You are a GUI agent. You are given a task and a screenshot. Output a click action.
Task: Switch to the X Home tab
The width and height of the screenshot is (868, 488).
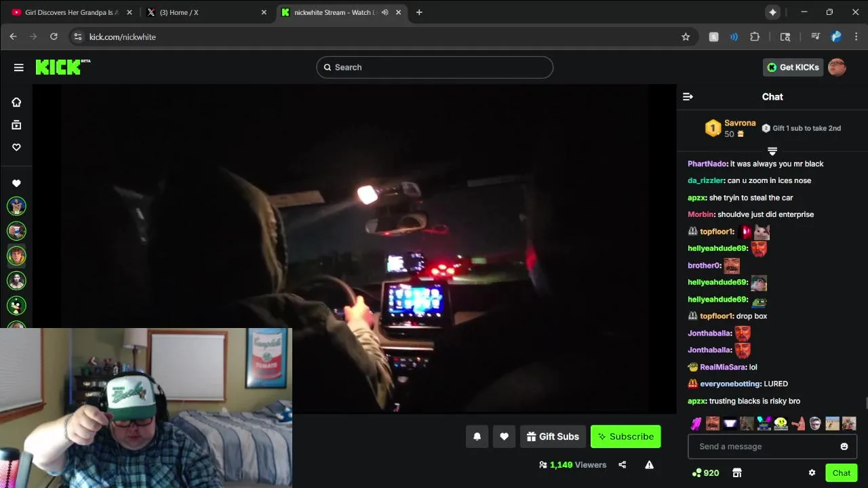tap(206, 12)
